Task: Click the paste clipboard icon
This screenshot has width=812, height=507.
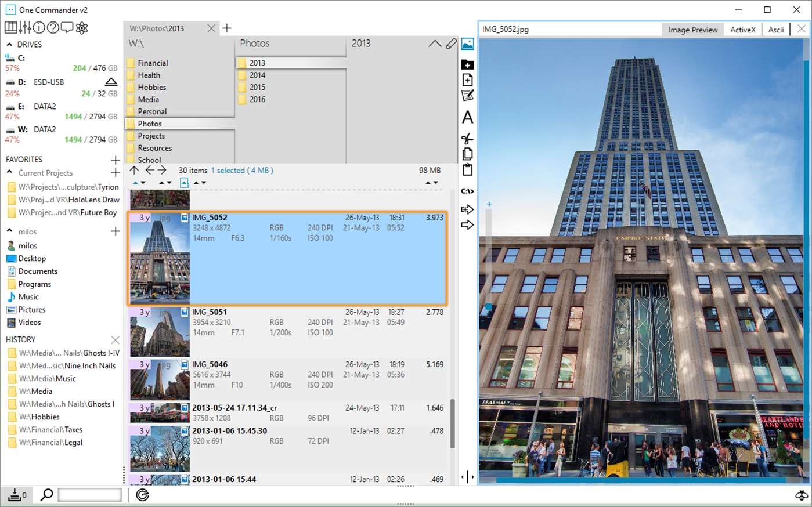Action: (x=467, y=170)
